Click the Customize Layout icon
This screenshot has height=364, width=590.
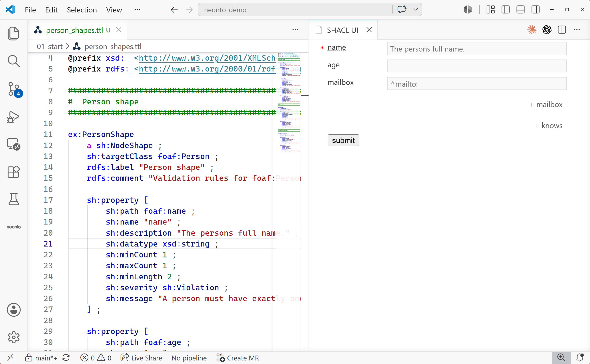click(x=490, y=10)
